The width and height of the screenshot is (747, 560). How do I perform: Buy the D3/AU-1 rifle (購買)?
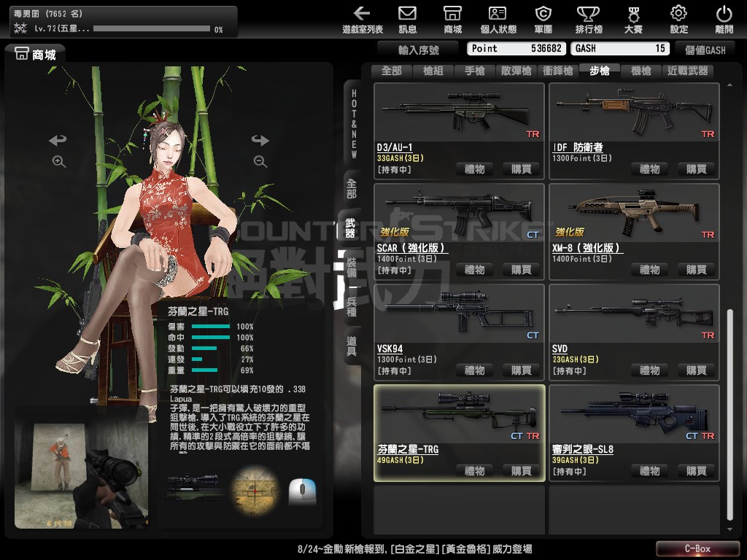521,169
